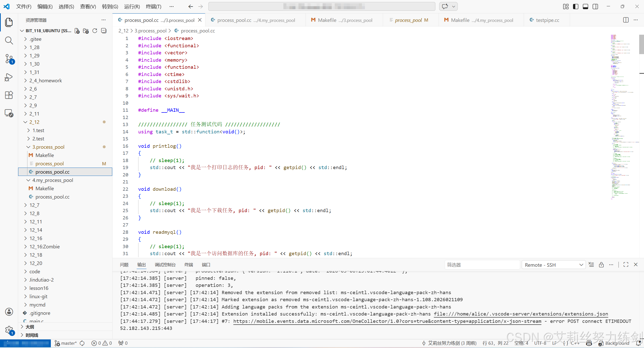The height and width of the screenshot is (348, 644).
Task: Open Remote Explorer view
Action: coord(9,113)
